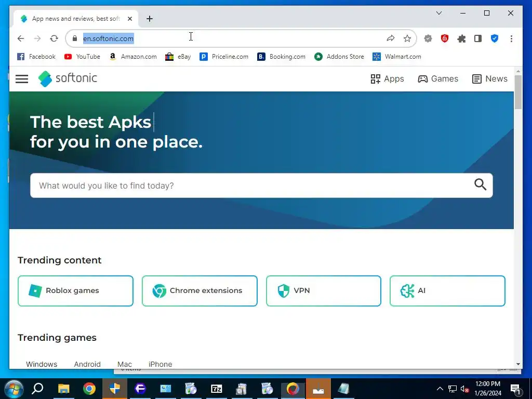Click the muted volume tray icon
This screenshot has height=399, width=532.
point(464,389)
